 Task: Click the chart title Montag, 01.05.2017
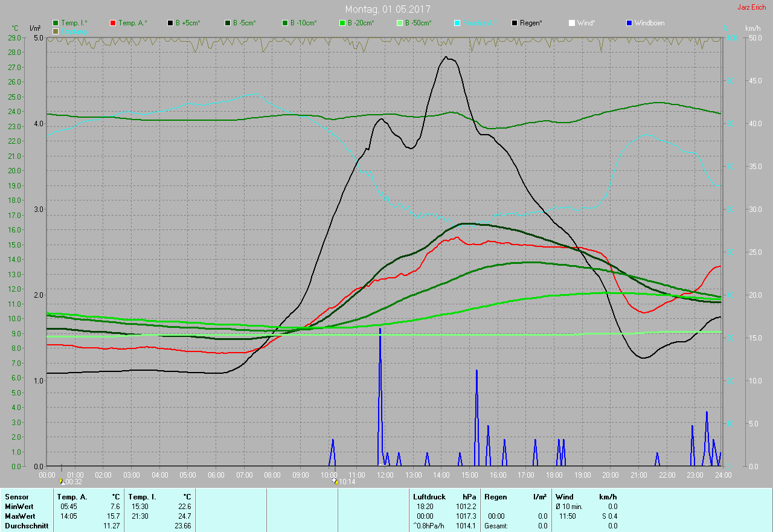(x=388, y=9)
